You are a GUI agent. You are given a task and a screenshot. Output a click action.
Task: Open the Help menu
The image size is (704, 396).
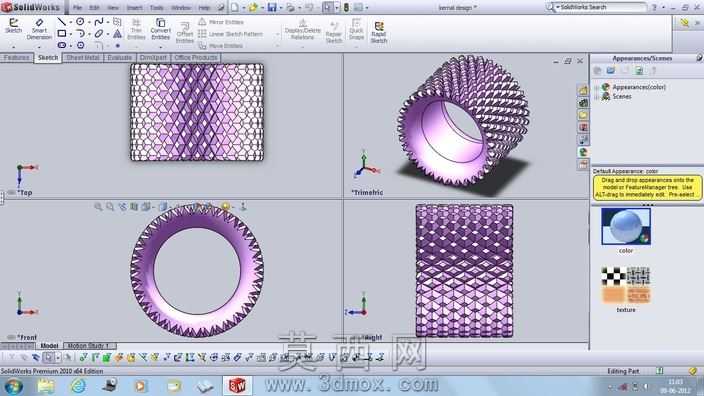[204, 8]
